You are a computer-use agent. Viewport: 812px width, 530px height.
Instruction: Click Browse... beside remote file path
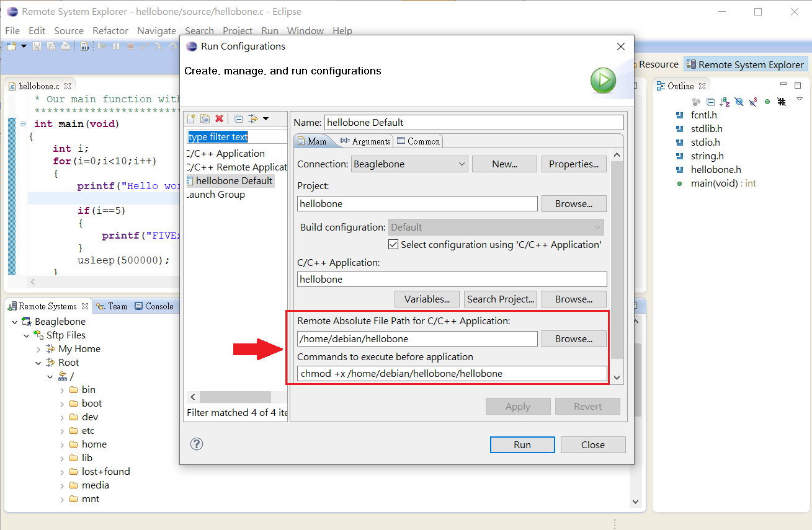574,338
